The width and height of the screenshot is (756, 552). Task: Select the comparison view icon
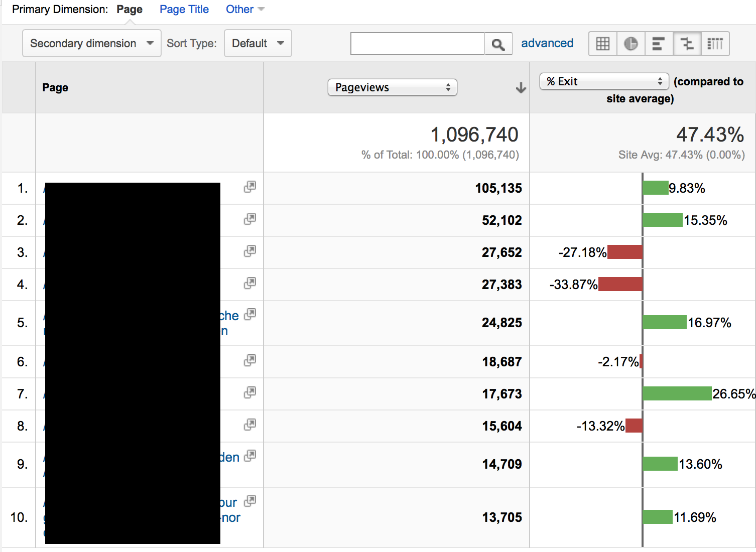(x=687, y=44)
